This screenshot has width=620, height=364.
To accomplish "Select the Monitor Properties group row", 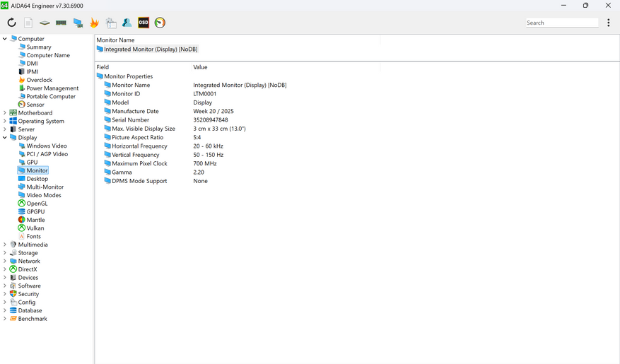I will tap(125, 76).
